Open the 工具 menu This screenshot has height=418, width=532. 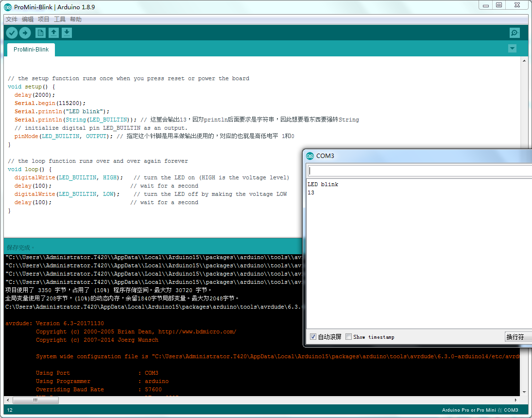coord(60,19)
